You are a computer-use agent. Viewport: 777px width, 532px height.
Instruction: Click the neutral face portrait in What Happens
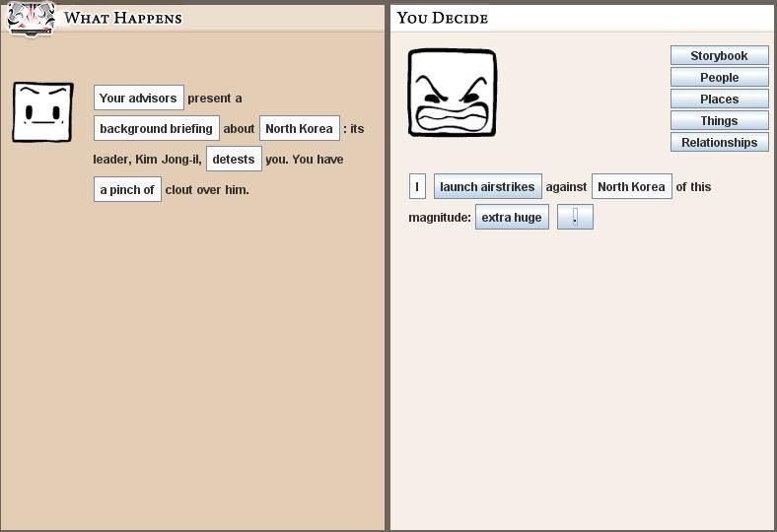42,112
